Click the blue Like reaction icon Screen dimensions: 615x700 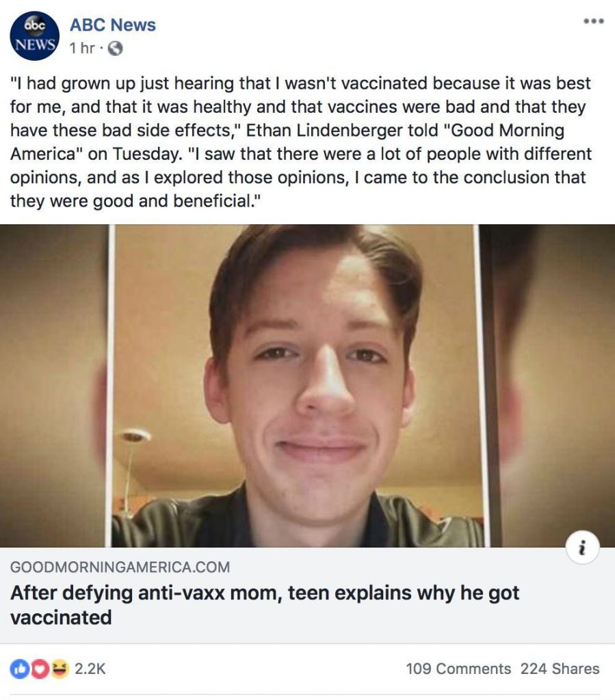[20, 669]
